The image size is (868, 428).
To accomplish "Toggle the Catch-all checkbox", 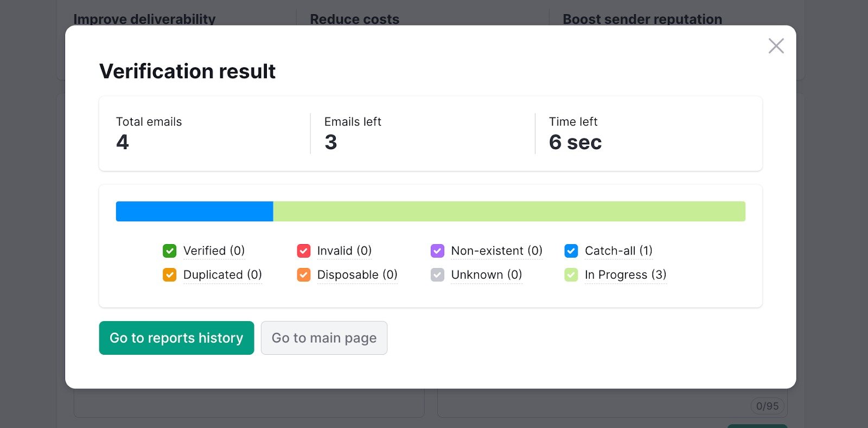I will coord(571,251).
